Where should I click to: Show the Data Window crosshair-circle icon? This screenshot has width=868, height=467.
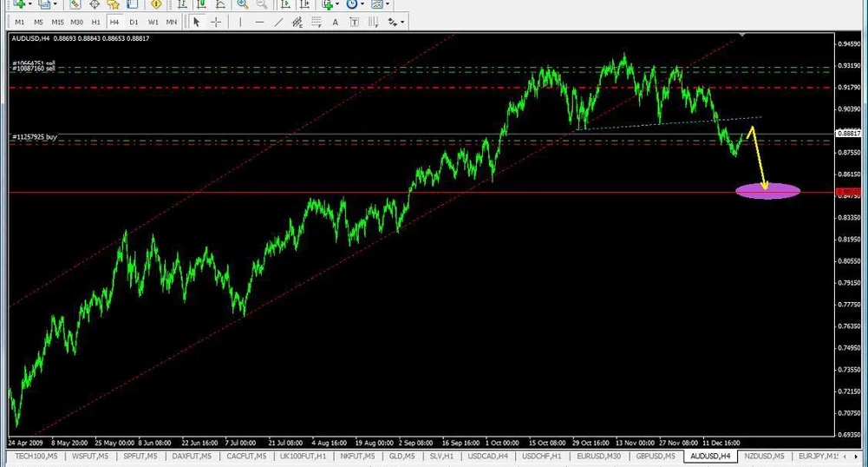point(95,3)
